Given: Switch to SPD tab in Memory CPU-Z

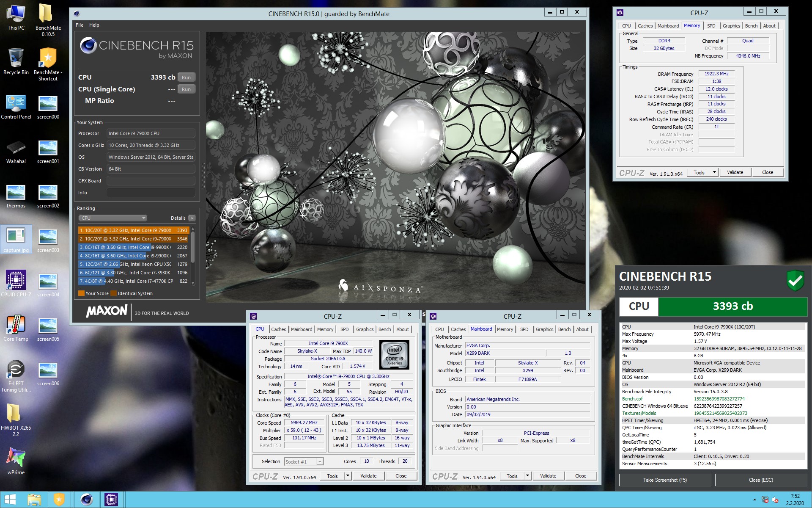Looking at the screenshot, I should coord(711,26).
